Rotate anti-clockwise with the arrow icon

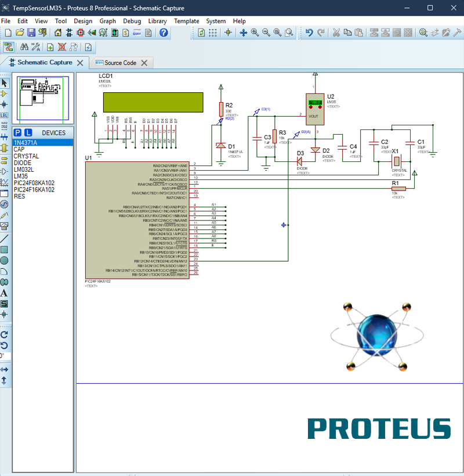[x=4, y=345]
